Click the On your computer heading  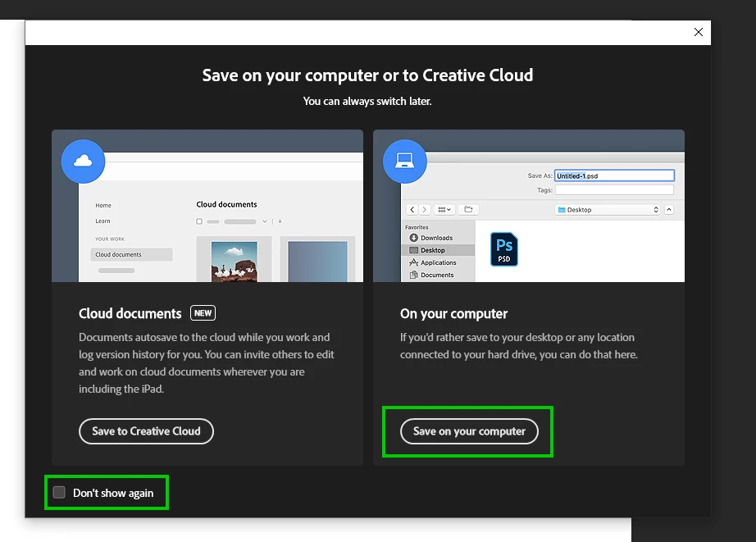453,314
